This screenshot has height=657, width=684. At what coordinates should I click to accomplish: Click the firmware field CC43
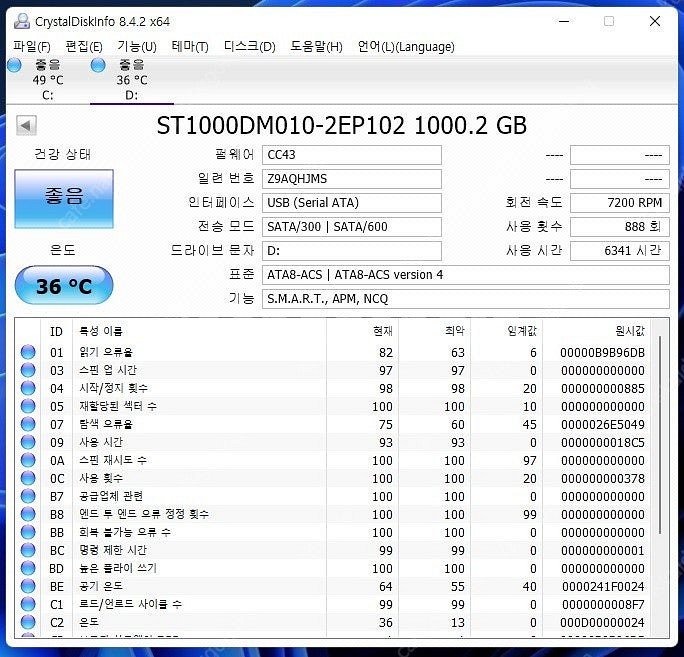tap(352, 155)
